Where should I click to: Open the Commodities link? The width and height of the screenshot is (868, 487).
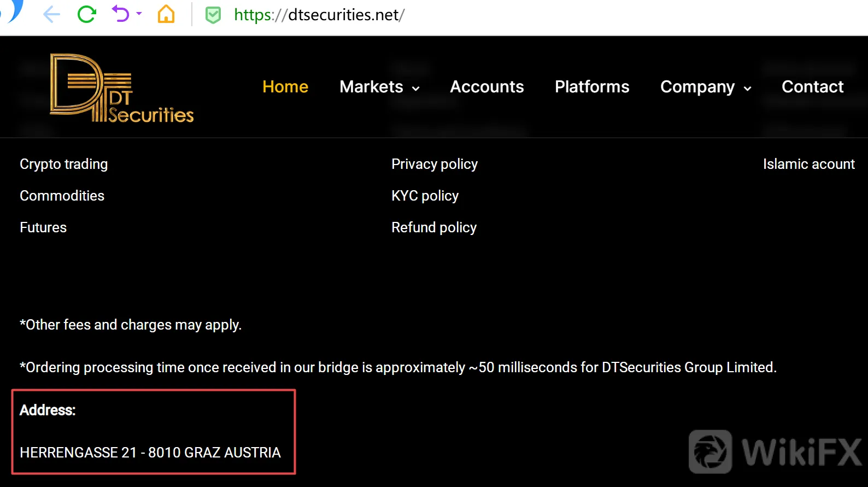(x=62, y=196)
